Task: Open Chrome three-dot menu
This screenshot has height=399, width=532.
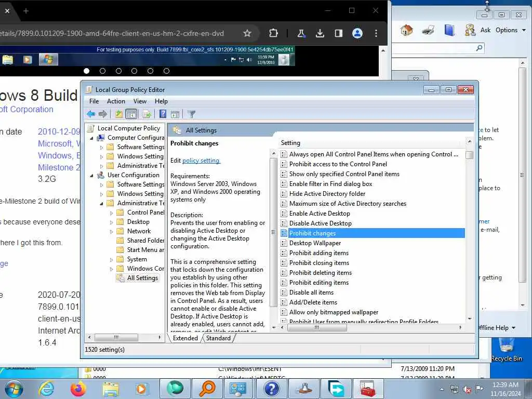Action: 376,33
